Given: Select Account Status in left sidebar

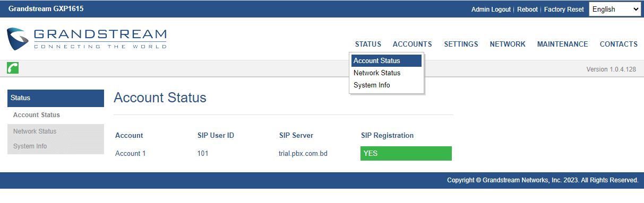Looking at the screenshot, I should click(56, 115).
